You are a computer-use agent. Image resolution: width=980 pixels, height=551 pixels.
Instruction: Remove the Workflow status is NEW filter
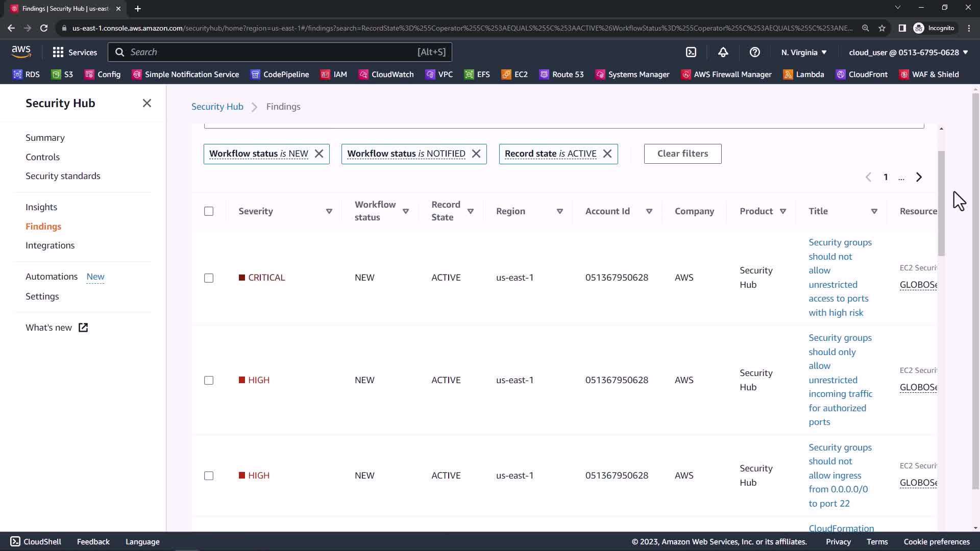click(x=319, y=154)
